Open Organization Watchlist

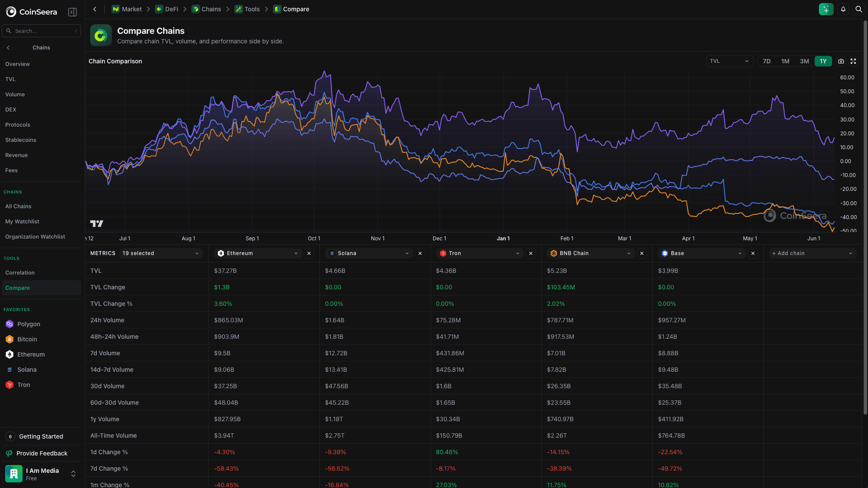[x=41, y=237]
